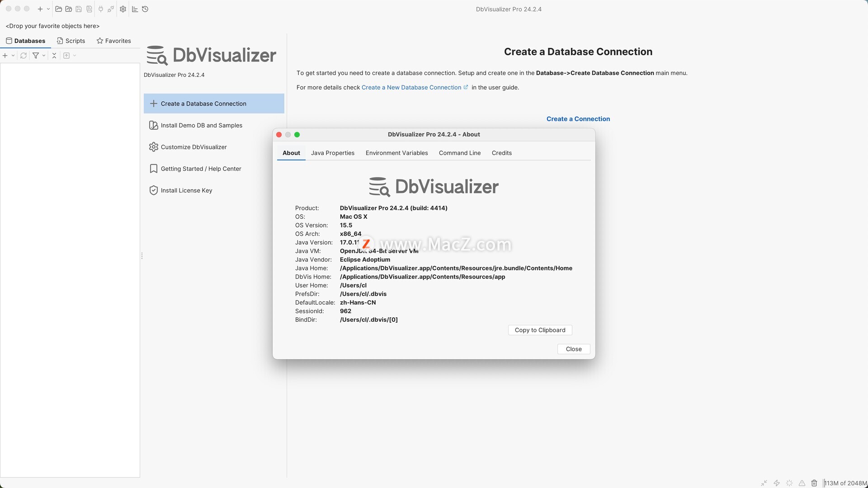Expand the arrow beside the top toolbar plus
This screenshot has height=488, width=868.
coord(48,9)
